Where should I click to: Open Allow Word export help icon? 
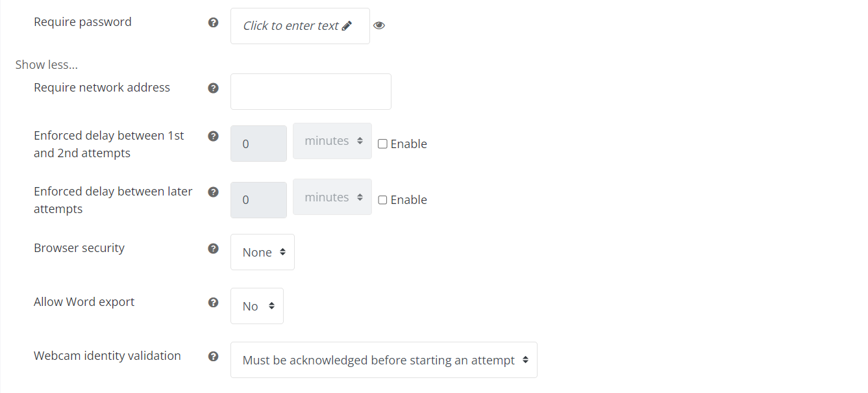pos(213,303)
